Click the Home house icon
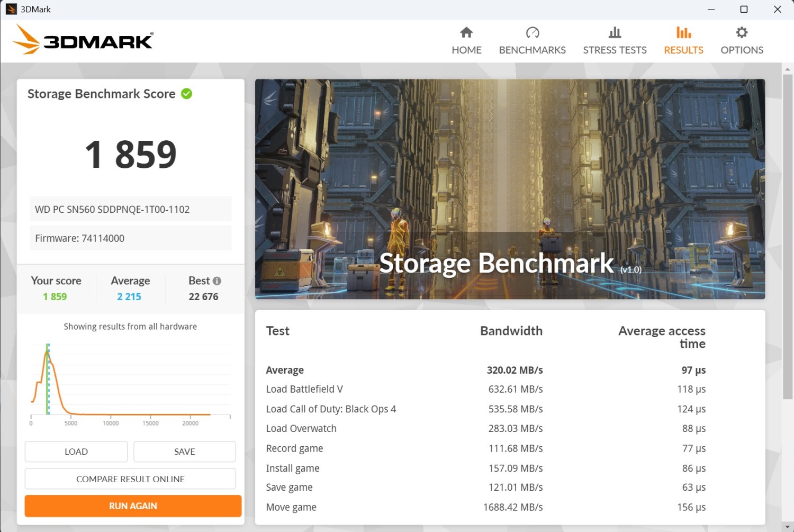The height and width of the screenshot is (532, 794). [466, 33]
